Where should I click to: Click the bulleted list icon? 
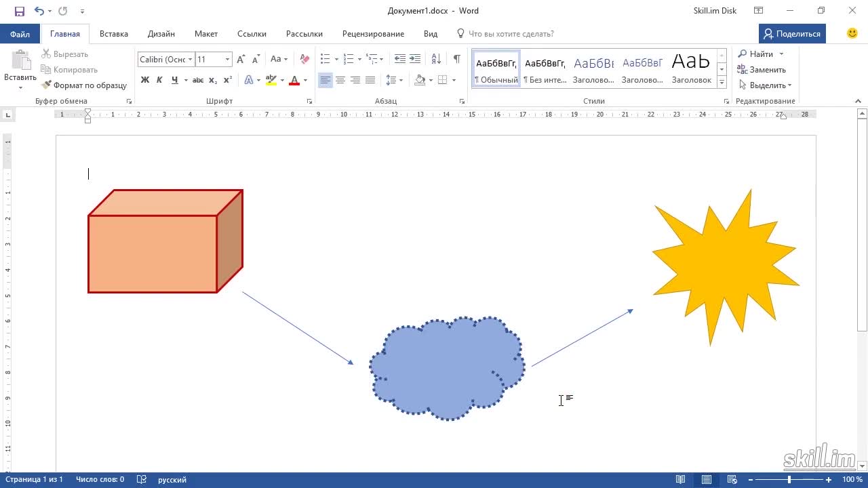[x=325, y=60]
